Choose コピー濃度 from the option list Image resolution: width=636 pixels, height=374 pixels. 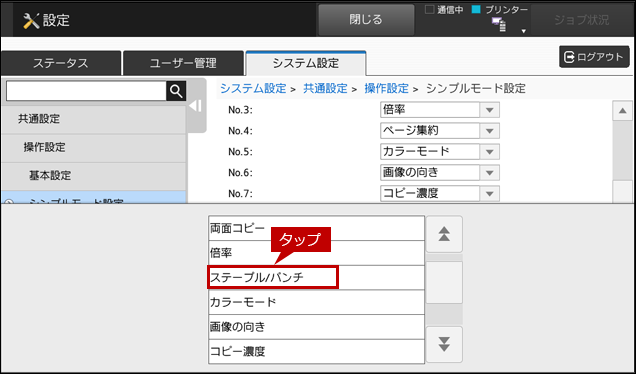(316, 351)
